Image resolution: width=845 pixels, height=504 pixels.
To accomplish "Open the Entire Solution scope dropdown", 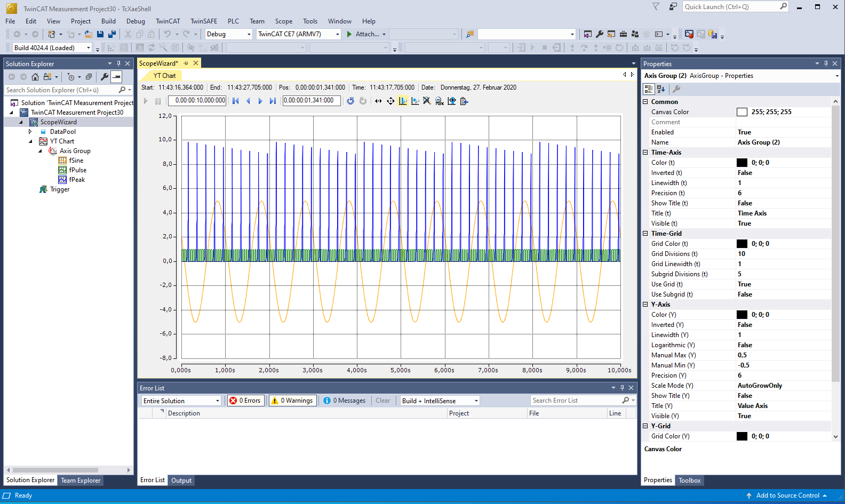I will coord(181,401).
